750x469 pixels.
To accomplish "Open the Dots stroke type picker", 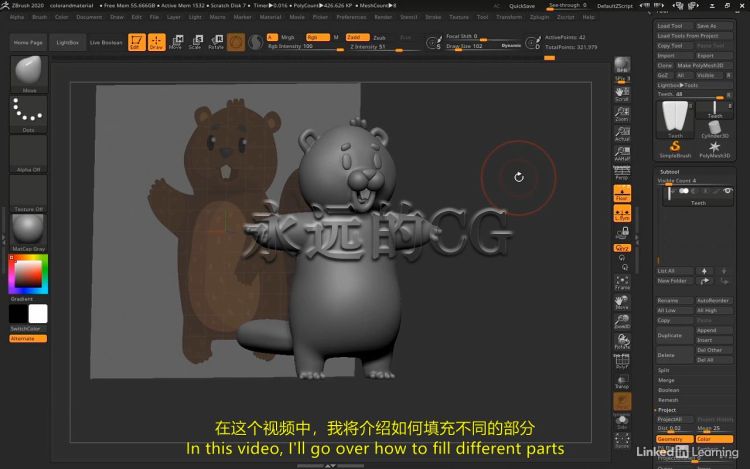I will pyautogui.click(x=29, y=114).
